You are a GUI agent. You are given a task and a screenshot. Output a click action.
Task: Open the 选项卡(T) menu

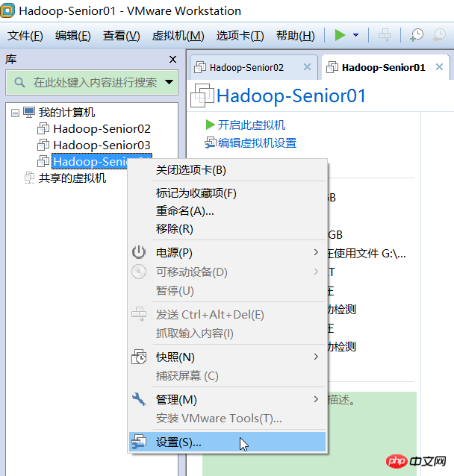tap(240, 36)
